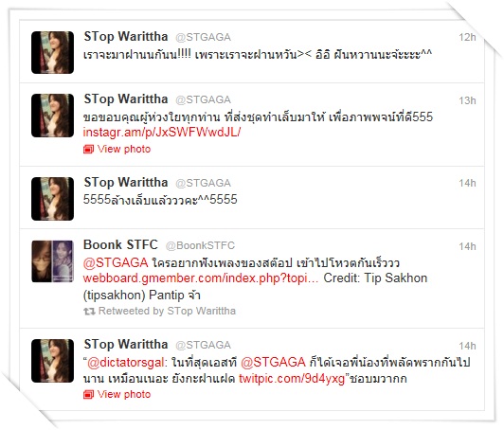This screenshot has height=430, width=504.
Task: Click the photo icon beside instagr.am View photo
Action: click(88, 149)
